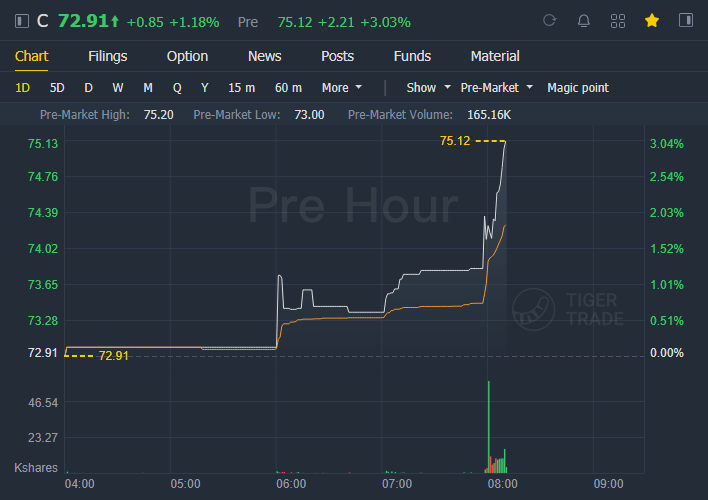Image resolution: width=708 pixels, height=500 pixels.
Task: Select the 1D timeframe
Action: point(23,88)
